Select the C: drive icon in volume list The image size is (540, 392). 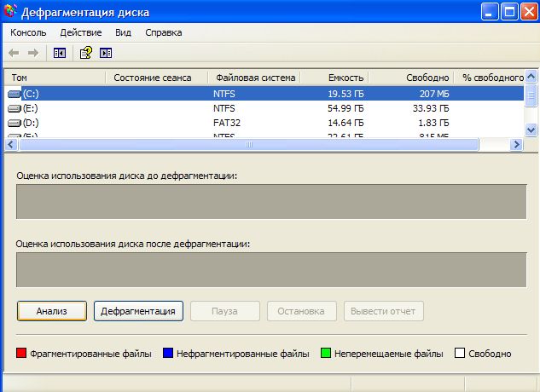click(15, 93)
